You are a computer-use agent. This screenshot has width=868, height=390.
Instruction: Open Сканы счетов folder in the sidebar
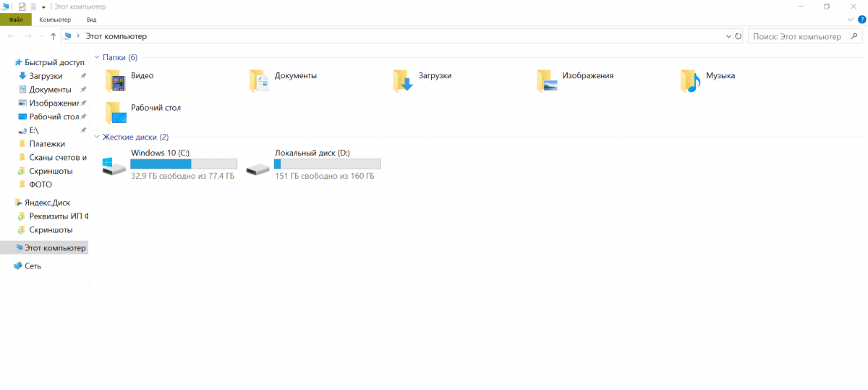pos(52,158)
